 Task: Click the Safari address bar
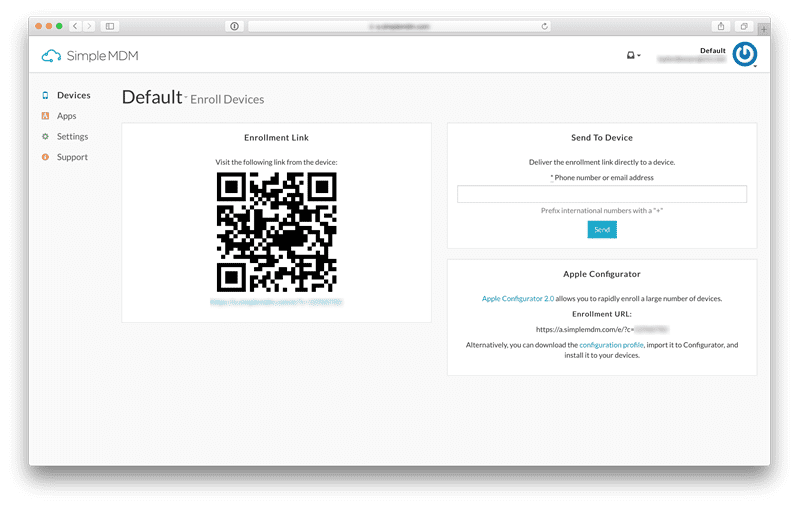click(x=399, y=26)
